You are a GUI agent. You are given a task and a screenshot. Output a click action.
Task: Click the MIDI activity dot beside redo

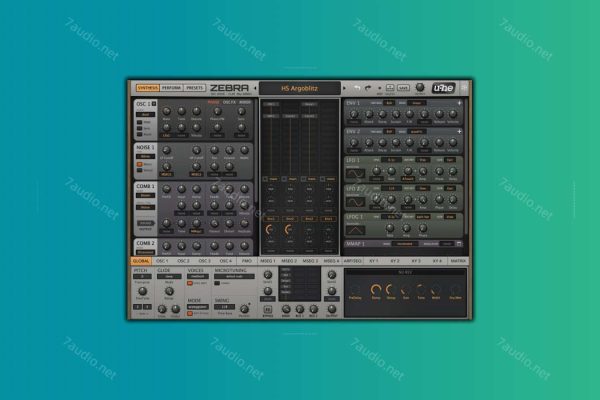tap(380, 88)
